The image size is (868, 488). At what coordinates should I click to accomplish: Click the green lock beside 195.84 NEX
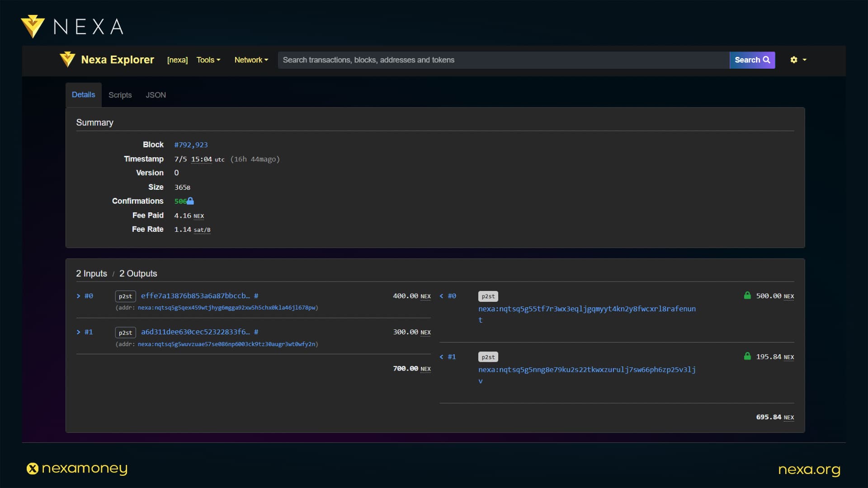coord(747,356)
